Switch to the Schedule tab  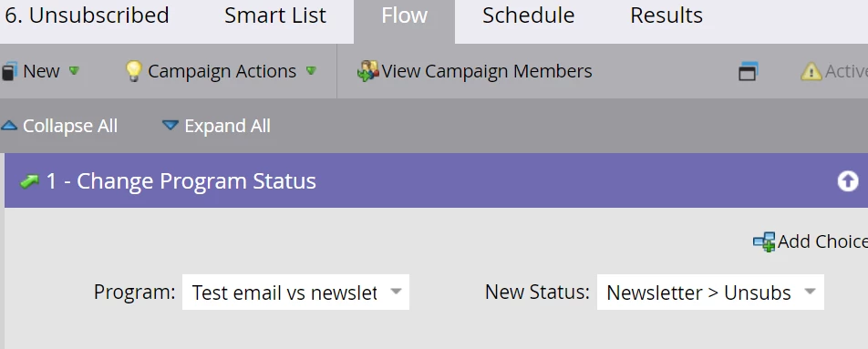click(x=528, y=15)
